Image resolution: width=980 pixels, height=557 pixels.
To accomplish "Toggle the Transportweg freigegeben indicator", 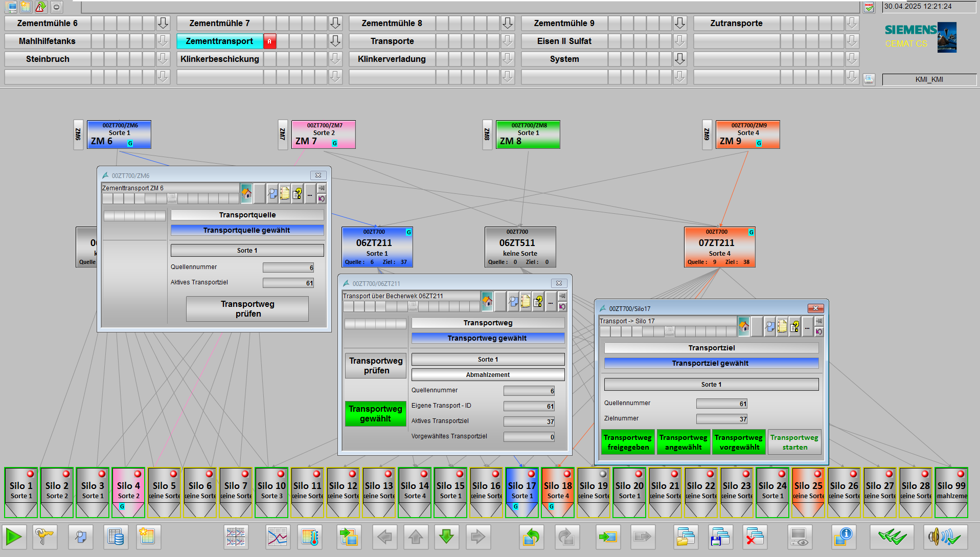I will click(628, 442).
